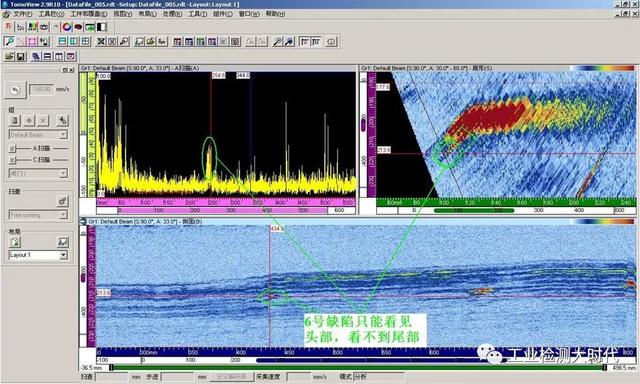Click the open file folder icon

coord(9,56)
